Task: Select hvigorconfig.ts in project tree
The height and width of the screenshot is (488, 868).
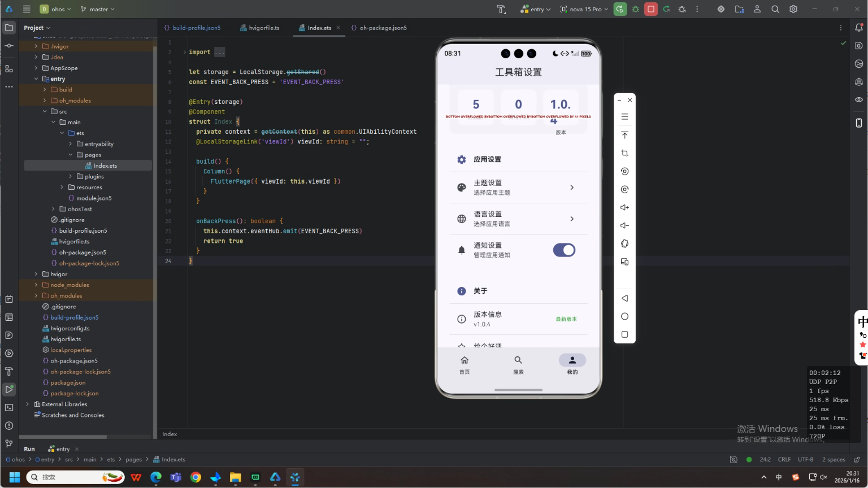Action: (x=70, y=328)
